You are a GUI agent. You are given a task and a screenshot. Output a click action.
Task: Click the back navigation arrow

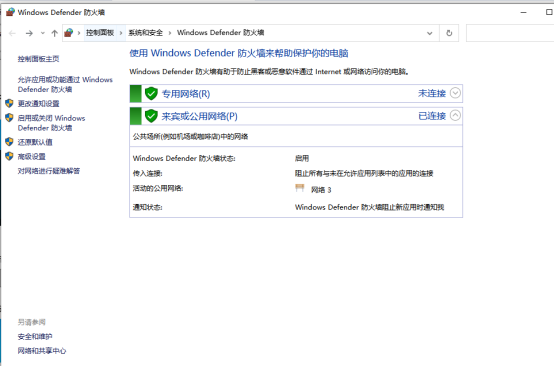[12, 33]
